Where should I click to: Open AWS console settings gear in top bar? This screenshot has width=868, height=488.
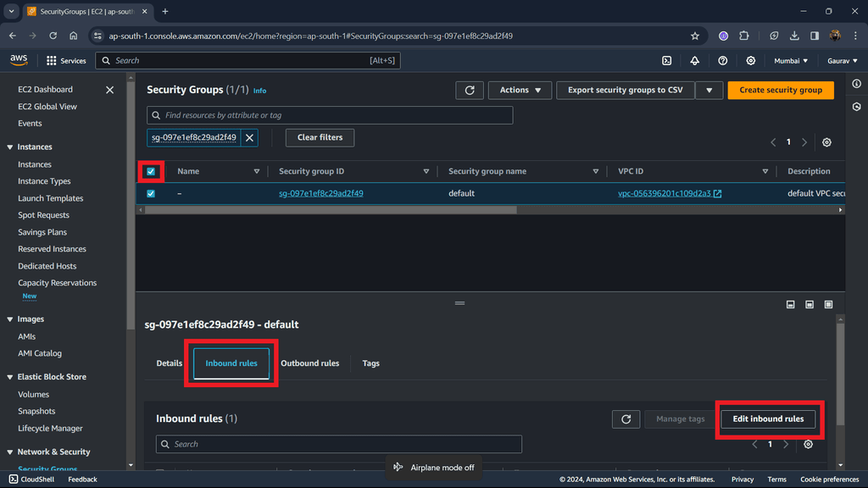(751, 61)
